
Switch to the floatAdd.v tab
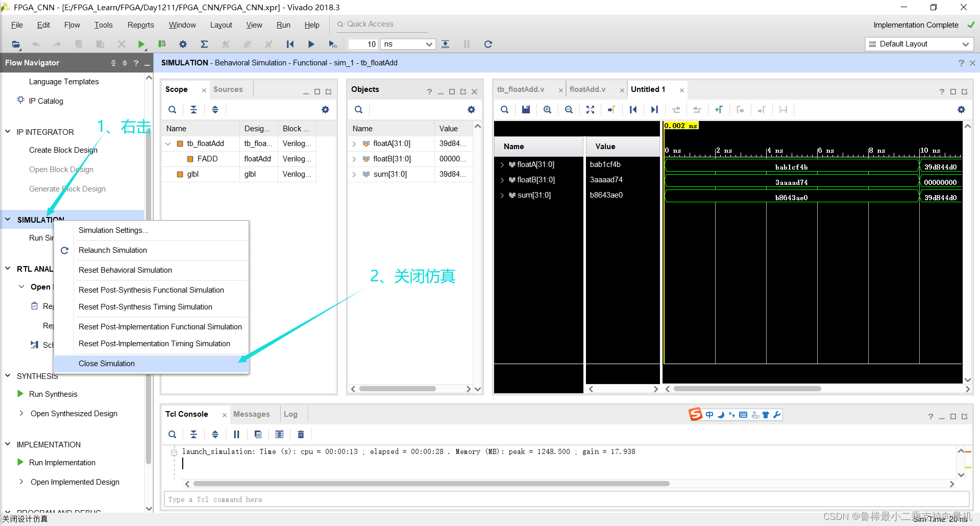point(587,89)
